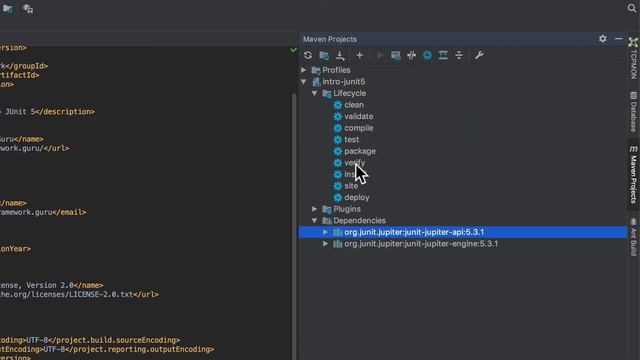Select the test lifecycle goal

351,140
